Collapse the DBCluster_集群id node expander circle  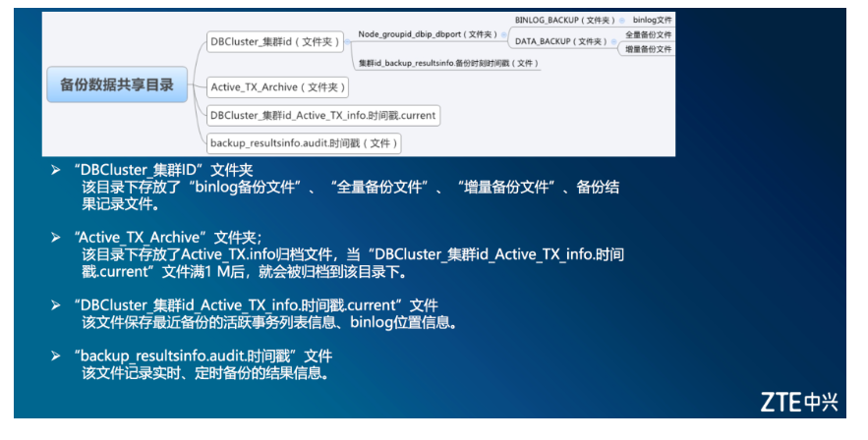[348, 42]
